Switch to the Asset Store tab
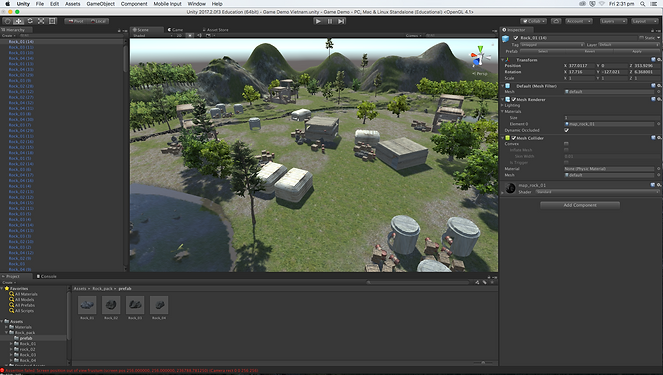 [x=216, y=30]
